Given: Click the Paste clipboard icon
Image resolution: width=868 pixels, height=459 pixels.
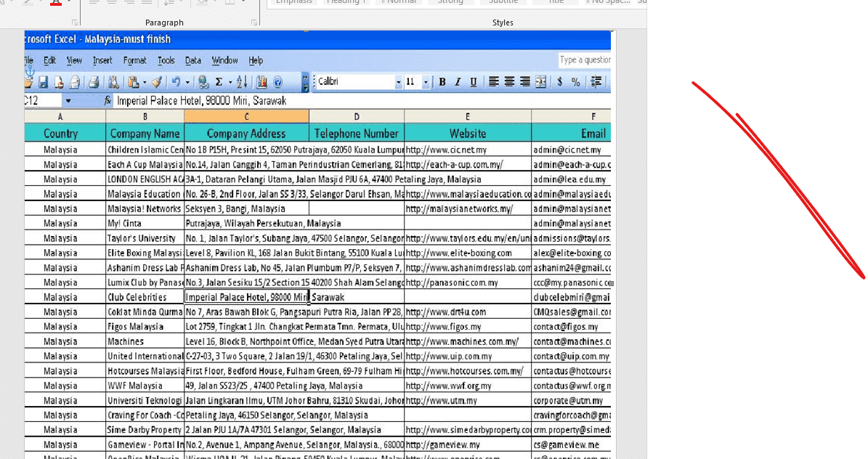Looking at the screenshot, I should (134, 82).
